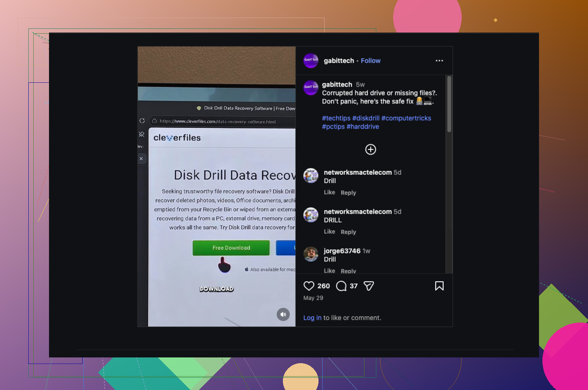The image size is (588, 390).
Task: Click Log in link
Action: [x=312, y=318]
